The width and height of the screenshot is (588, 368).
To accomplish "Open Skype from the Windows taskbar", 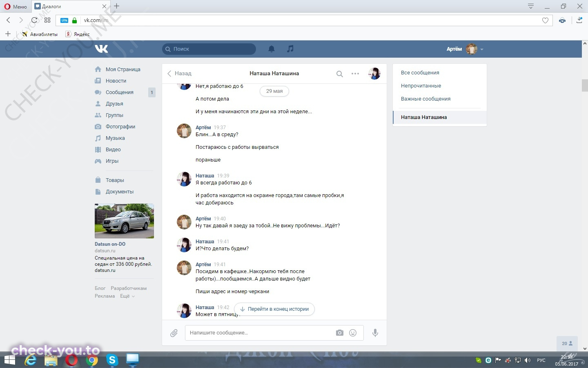I will [x=112, y=360].
